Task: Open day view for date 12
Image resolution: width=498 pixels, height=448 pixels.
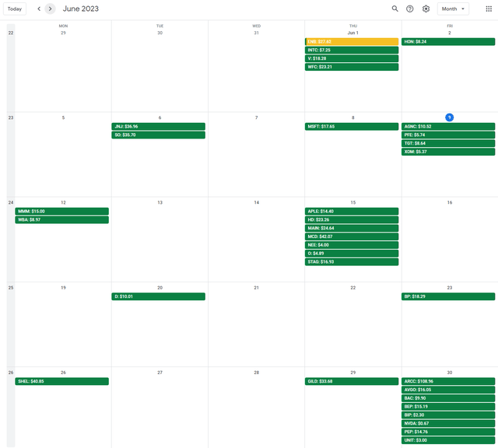Action: click(x=63, y=202)
